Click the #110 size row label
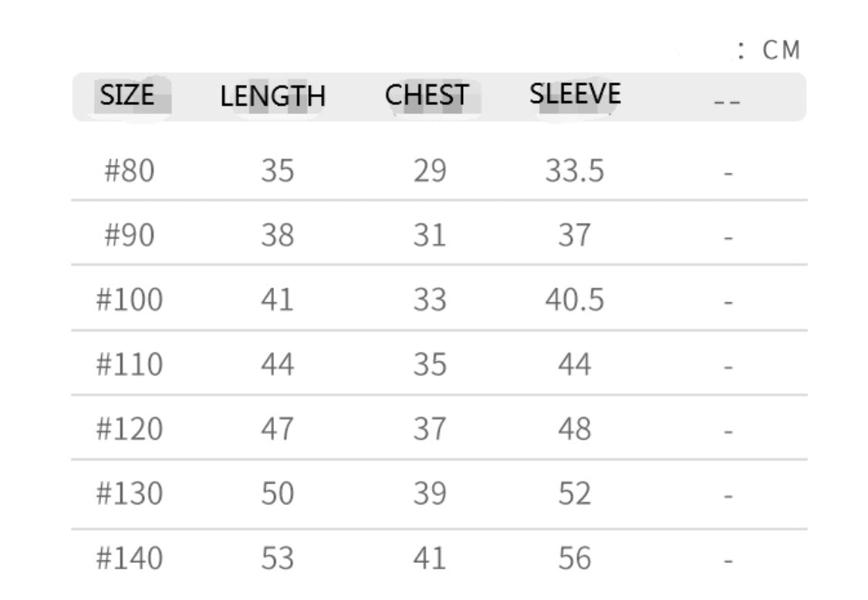Screen dimensions: 868x600 (129, 363)
